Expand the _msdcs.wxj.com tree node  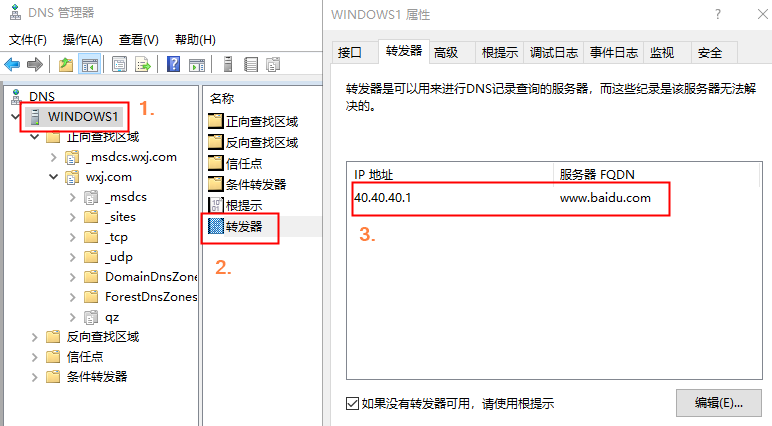click(53, 157)
